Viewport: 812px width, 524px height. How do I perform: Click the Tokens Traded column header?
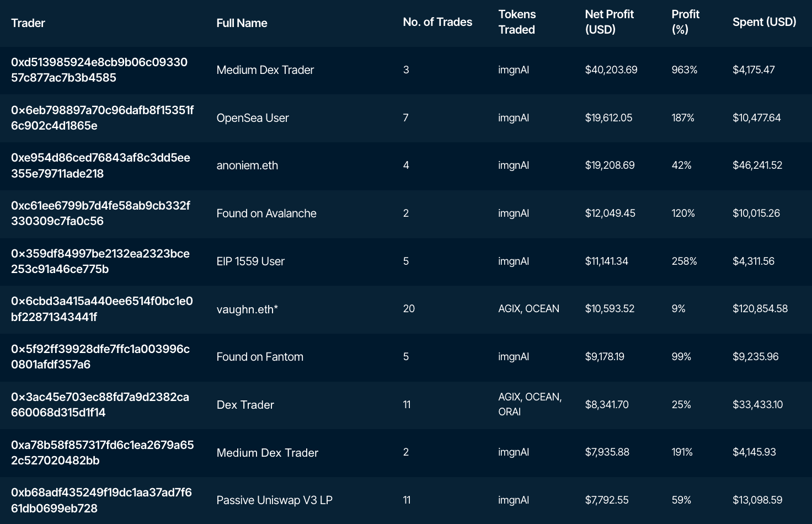point(517,22)
